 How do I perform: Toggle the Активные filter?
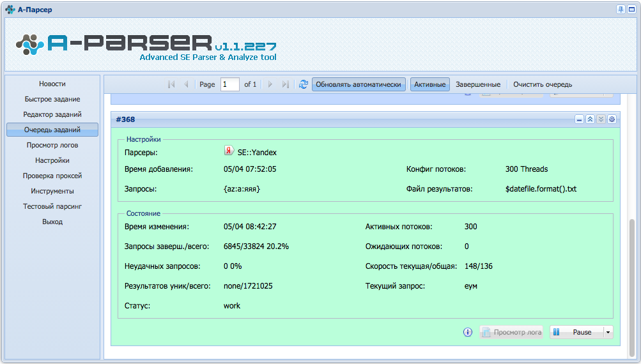[x=429, y=84]
